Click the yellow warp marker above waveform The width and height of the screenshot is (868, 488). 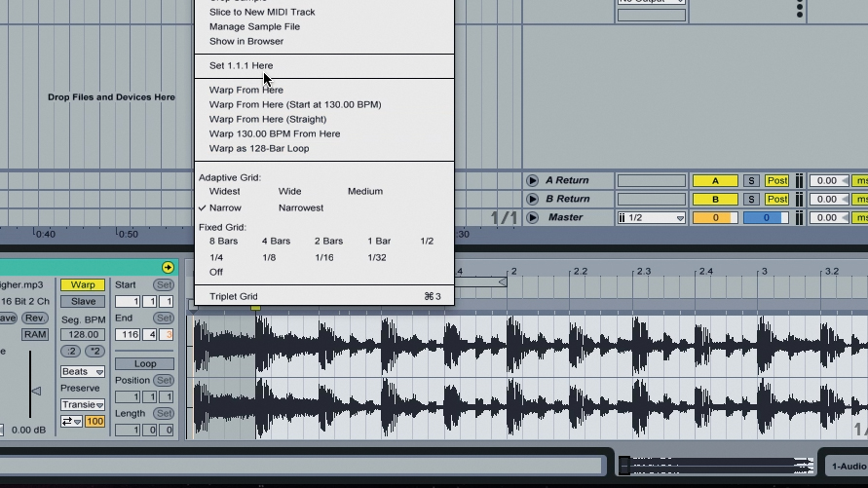pyautogui.click(x=255, y=307)
